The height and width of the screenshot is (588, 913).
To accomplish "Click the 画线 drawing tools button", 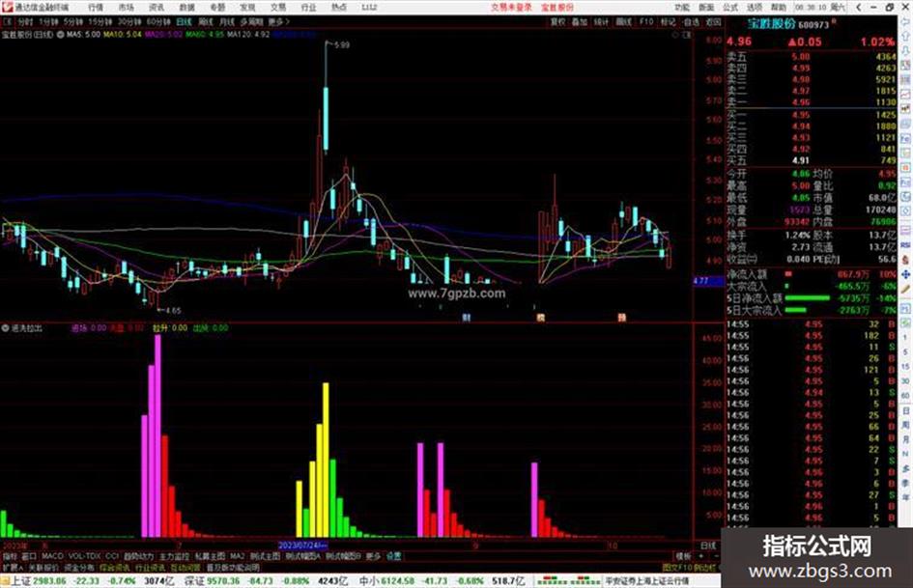I will [x=623, y=21].
